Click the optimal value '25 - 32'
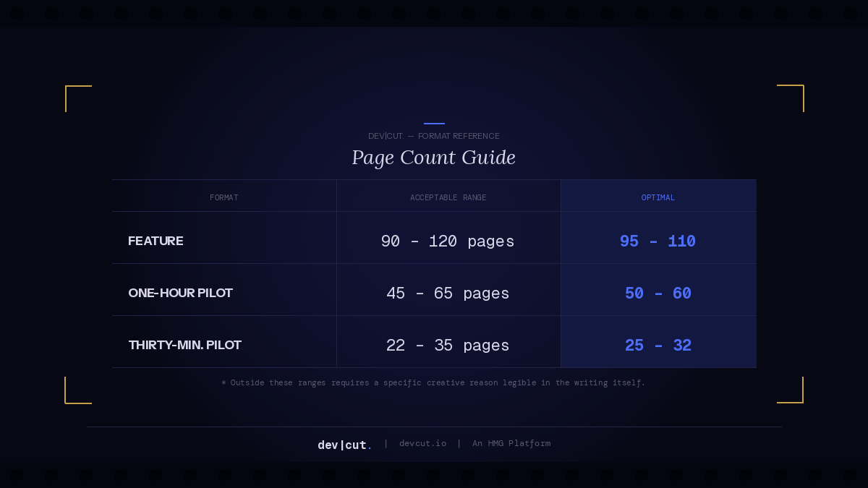 [x=658, y=345]
